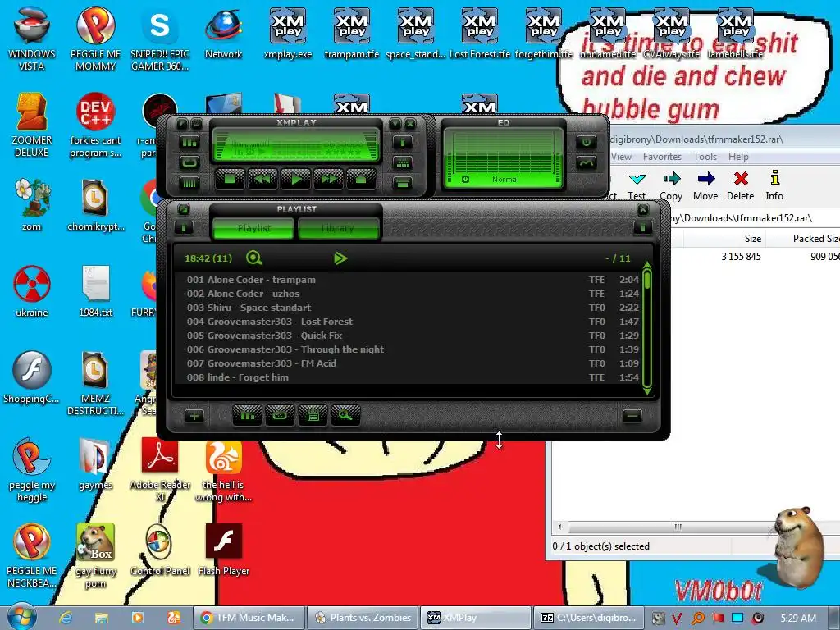
Task: Add a track with the playlist plus button
Action: [194, 416]
